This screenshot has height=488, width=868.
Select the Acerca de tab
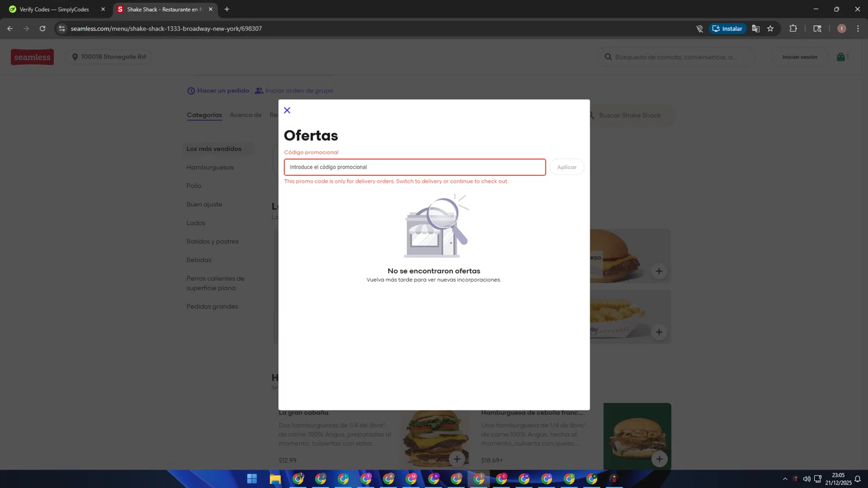click(245, 115)
